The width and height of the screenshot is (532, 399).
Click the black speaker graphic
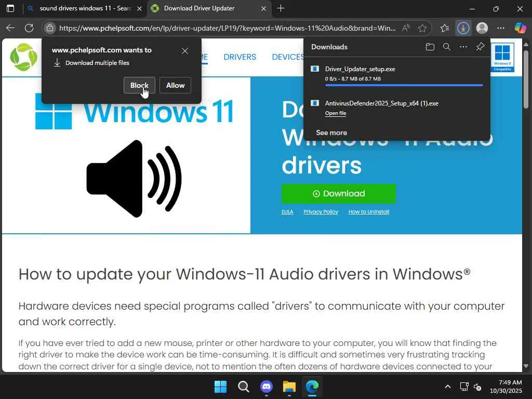coord(134,179)
